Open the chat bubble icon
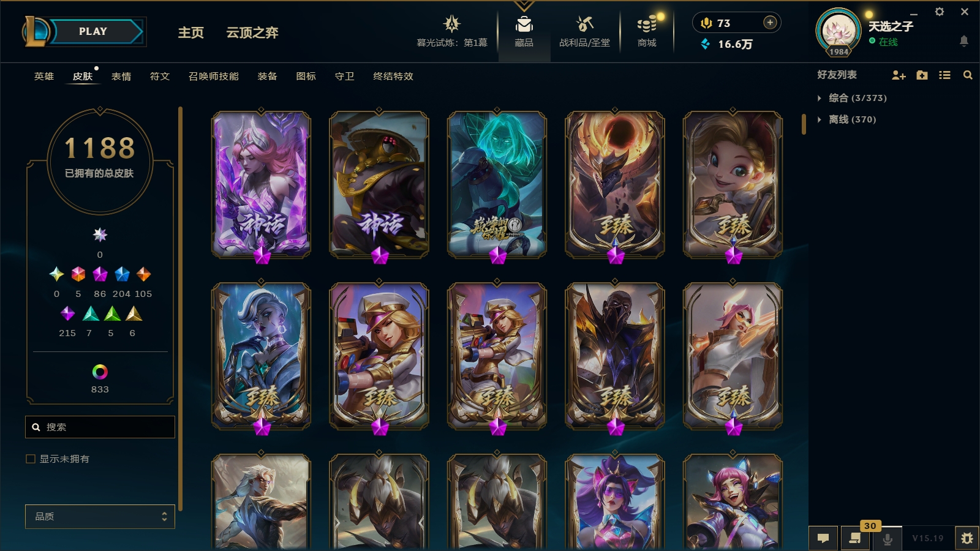980x551 pixels. tap(823, 538)
